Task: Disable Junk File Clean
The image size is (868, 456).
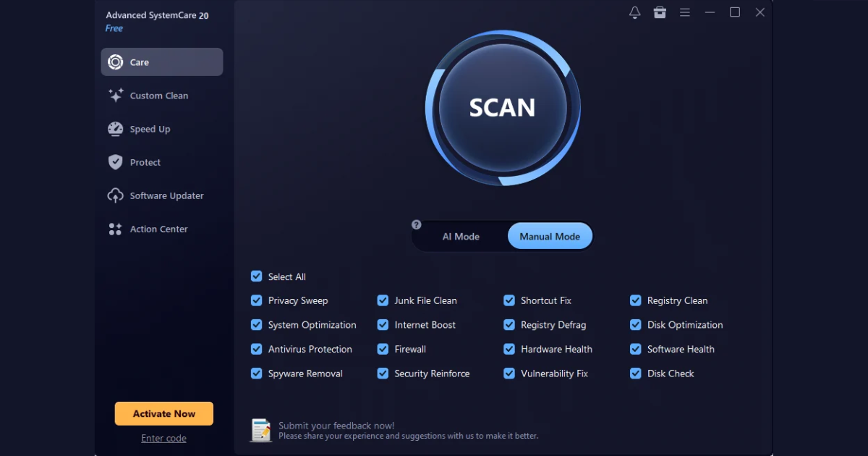Action: [x=383, y=300]
